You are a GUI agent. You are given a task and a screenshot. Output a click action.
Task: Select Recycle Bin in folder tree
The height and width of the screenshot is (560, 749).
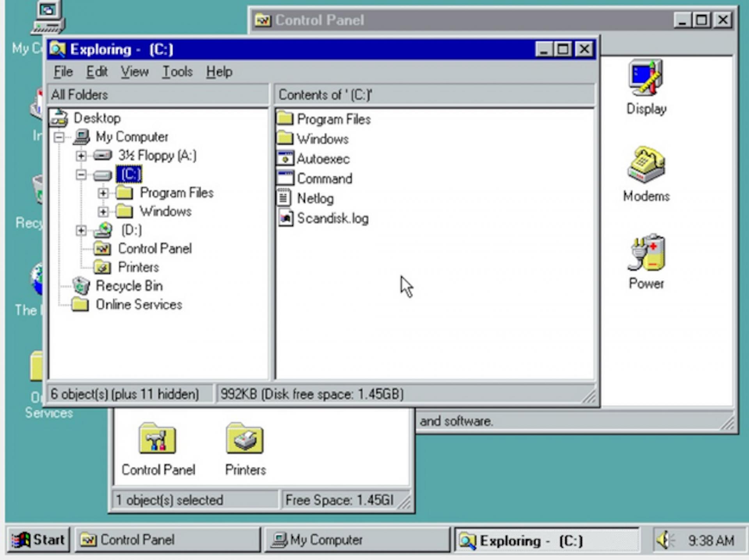[129, 286]
